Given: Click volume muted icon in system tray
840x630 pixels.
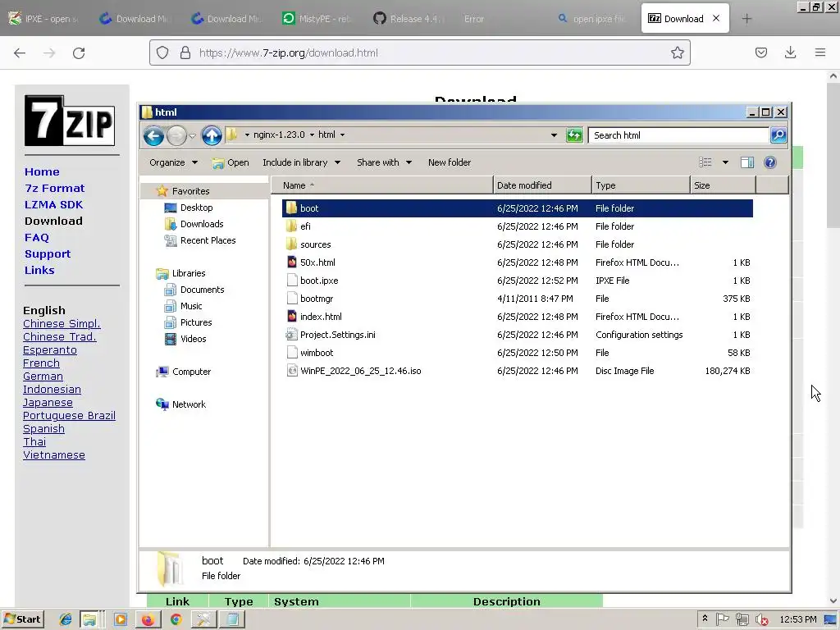Looking at the screenshot, I should tap(762, 620).
